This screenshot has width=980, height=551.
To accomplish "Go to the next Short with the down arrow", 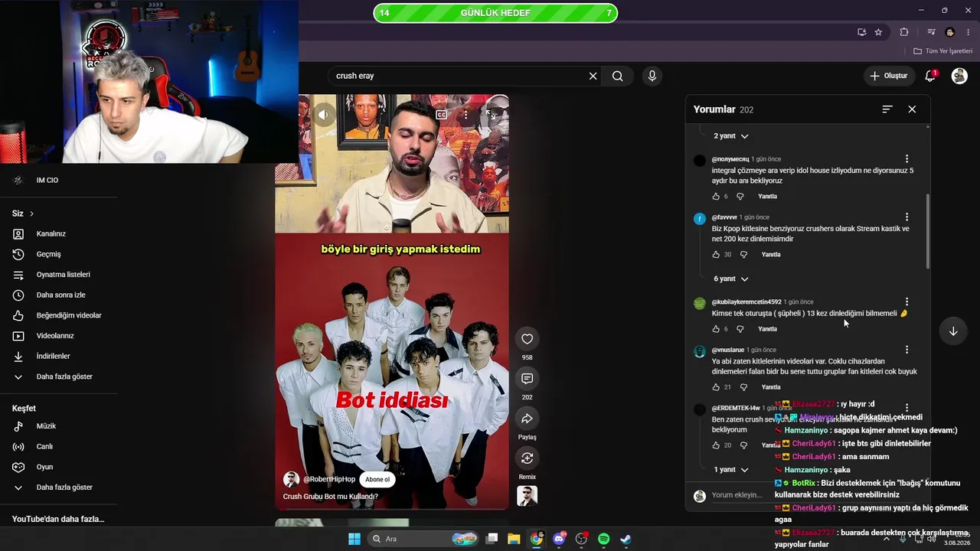I will [x=953, y=331].
